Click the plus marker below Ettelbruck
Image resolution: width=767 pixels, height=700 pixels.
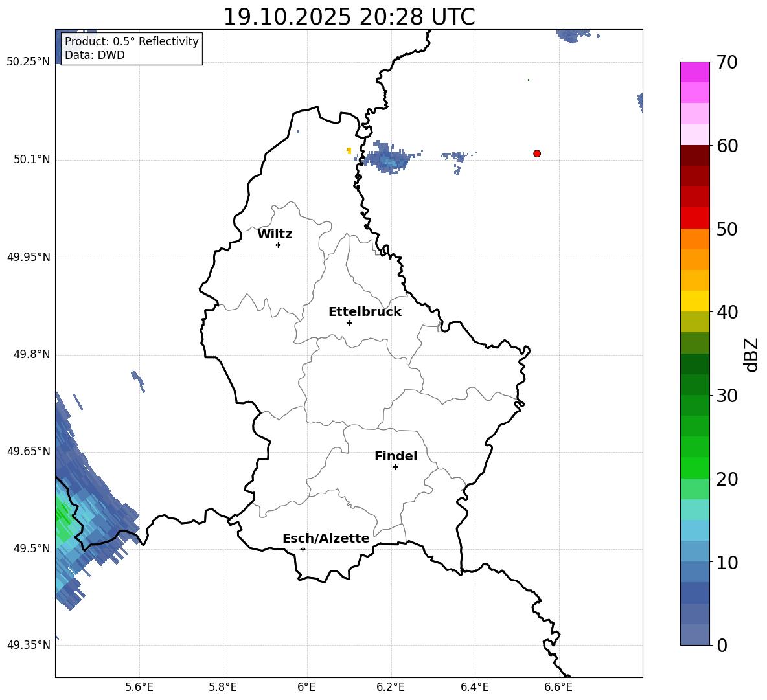click(x=349, y=322)
